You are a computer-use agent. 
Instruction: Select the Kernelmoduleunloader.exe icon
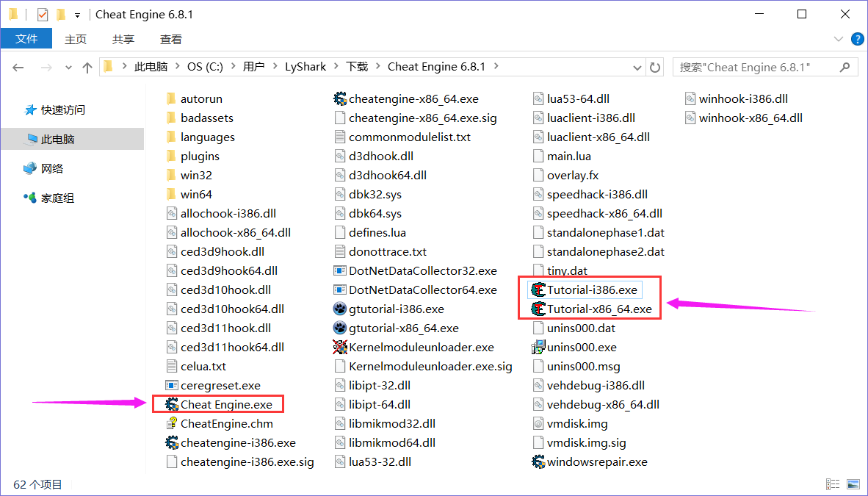[x=340, y=347]
